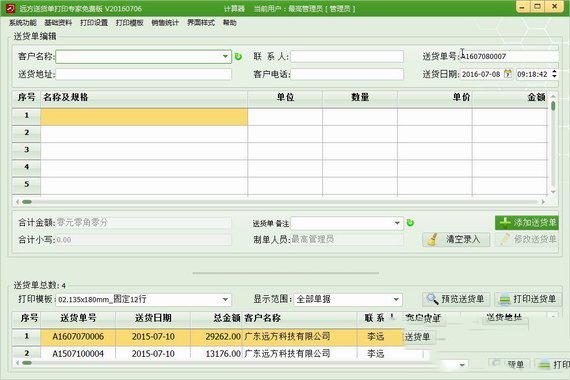
Task: Select row 5 header in item grid
Action: (26, 184)
